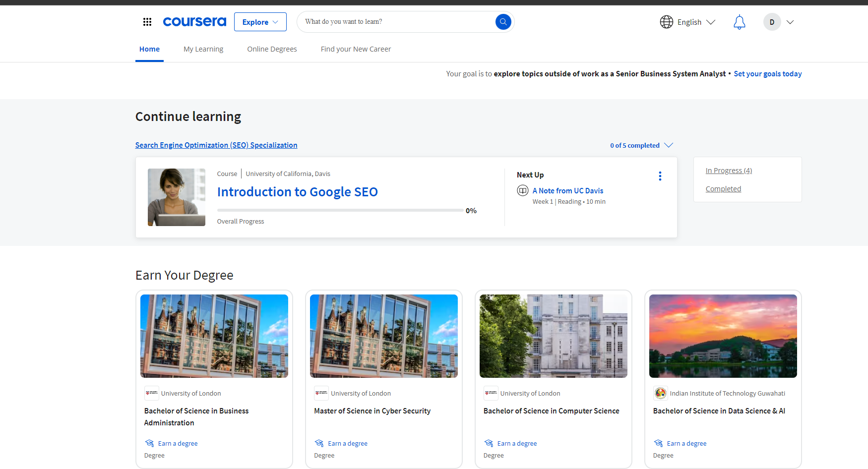
Task: Open the three-dot course options menu
Action: coord(660,176)
